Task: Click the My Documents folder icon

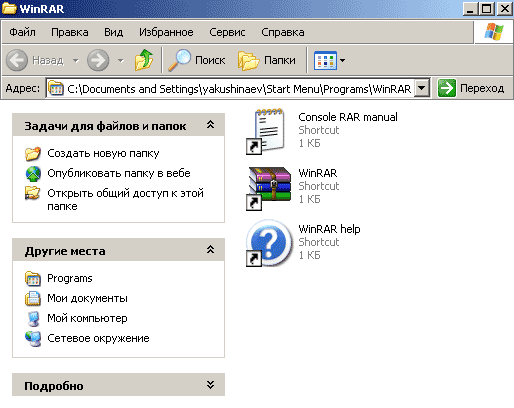Action: [33, 298]
